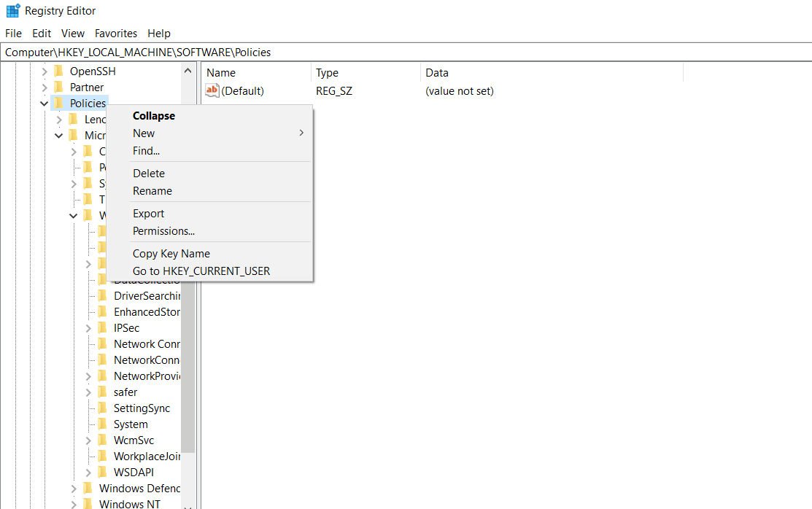Open the Favorites menu
The width and height of the screenshot is (812, 509).
[x=116, y=34]
